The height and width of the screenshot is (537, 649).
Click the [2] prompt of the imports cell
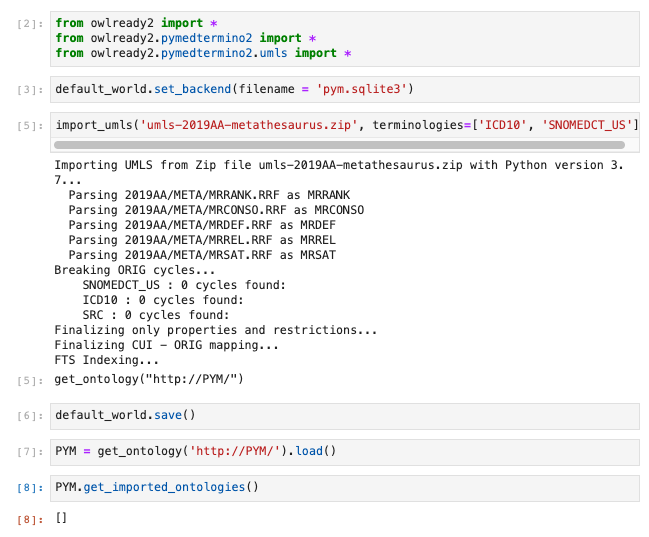(30, 22)
